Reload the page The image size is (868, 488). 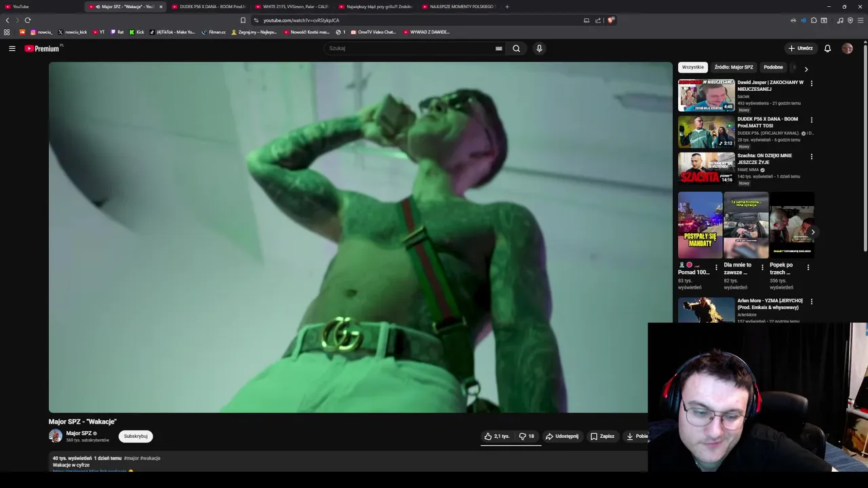click(27, 20)
